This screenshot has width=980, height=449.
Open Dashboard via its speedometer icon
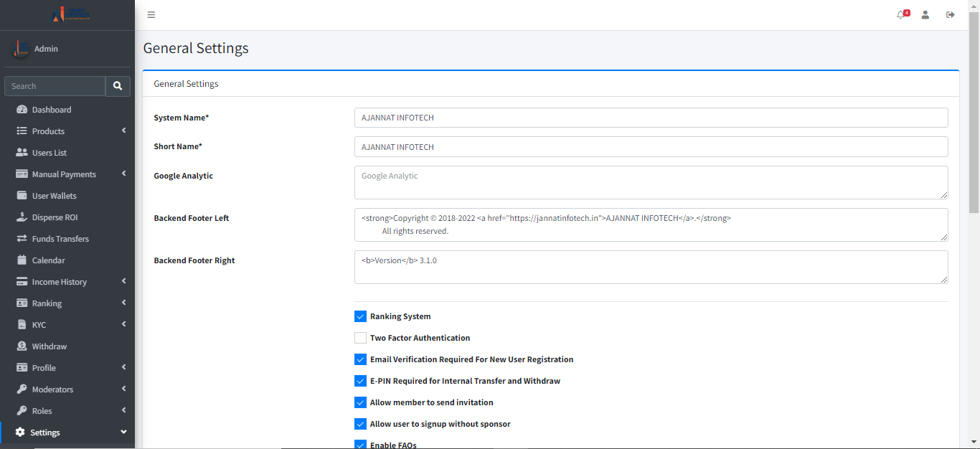22,110
